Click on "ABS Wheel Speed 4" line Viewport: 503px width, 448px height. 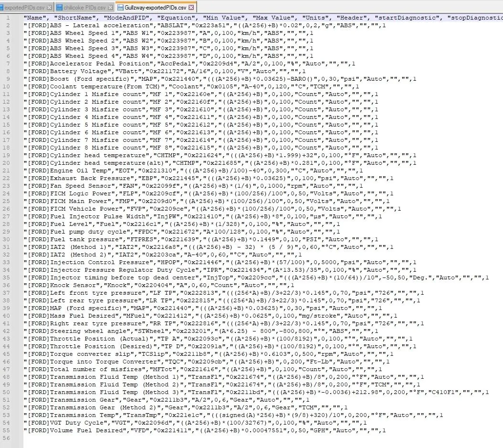click(168, 56)
